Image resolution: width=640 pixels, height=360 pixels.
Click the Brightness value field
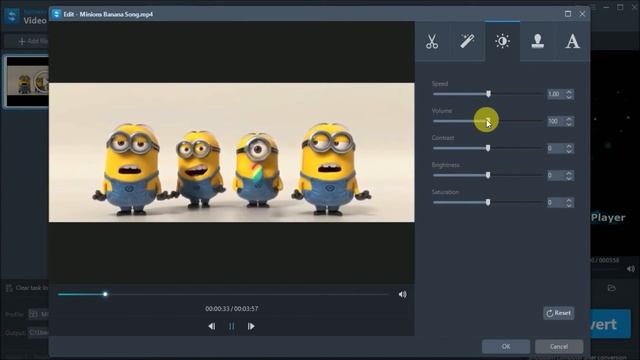tap(556, 175)
